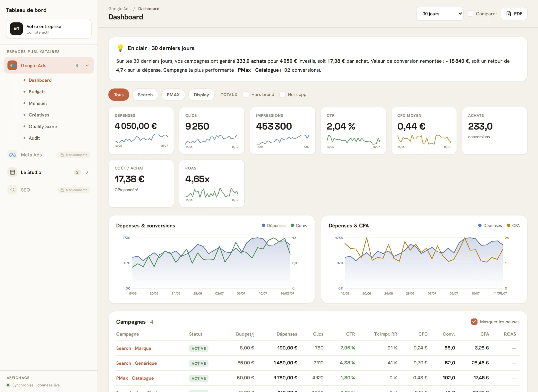538x392 pixels.
Task: Click the green synchronisé status dot
Action: tap(8, 385)
